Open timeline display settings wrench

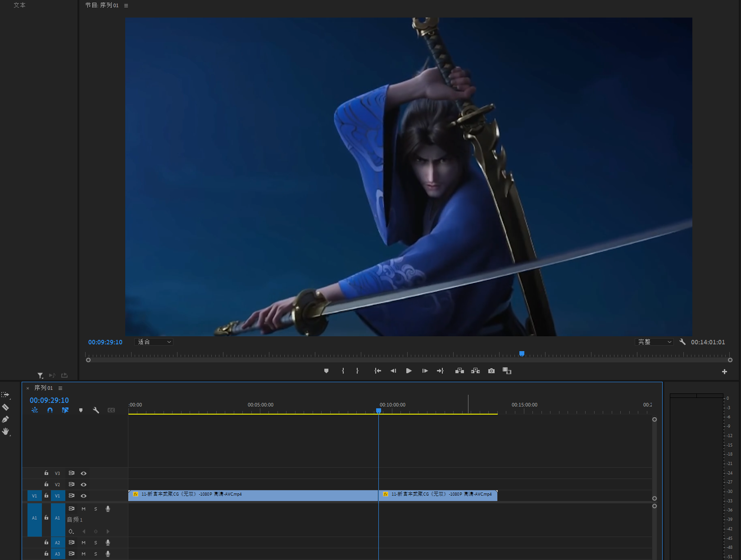96,410
